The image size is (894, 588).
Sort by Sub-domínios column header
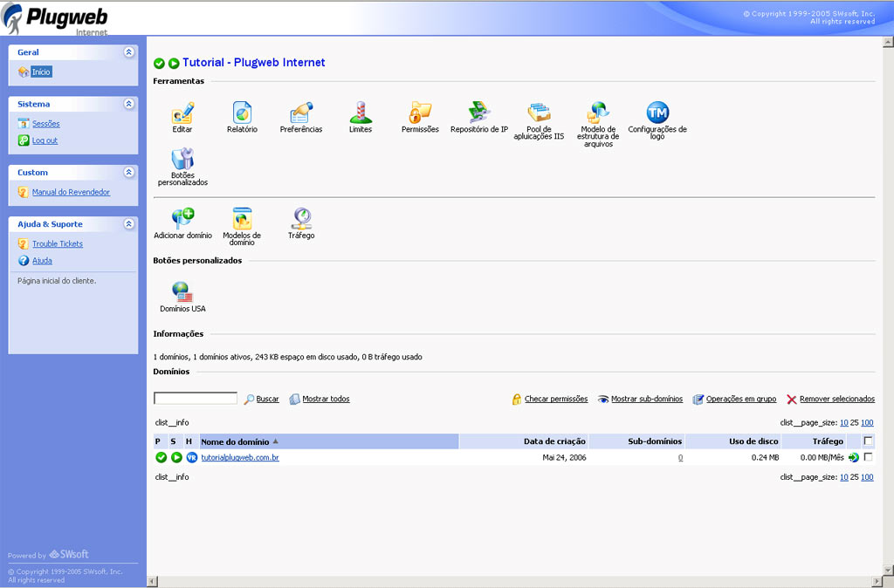point(655,441)
